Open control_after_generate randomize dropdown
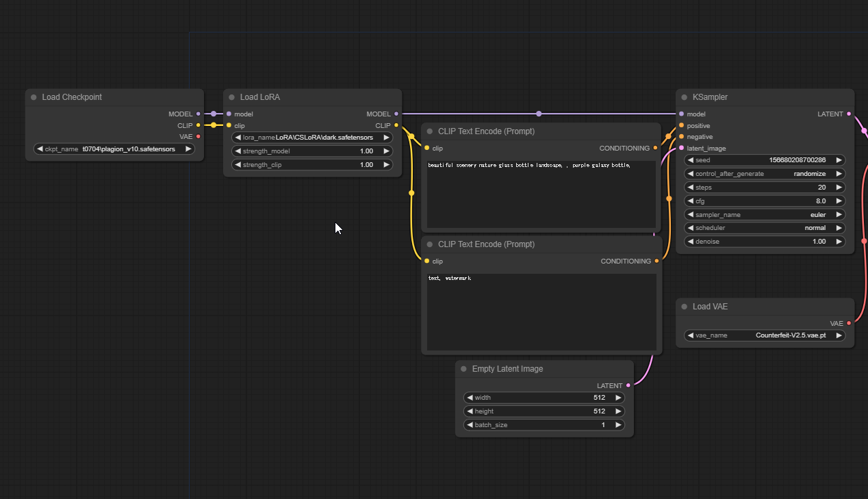The height and width of the screenshot is (499, 868). click(x=764, y=174)
